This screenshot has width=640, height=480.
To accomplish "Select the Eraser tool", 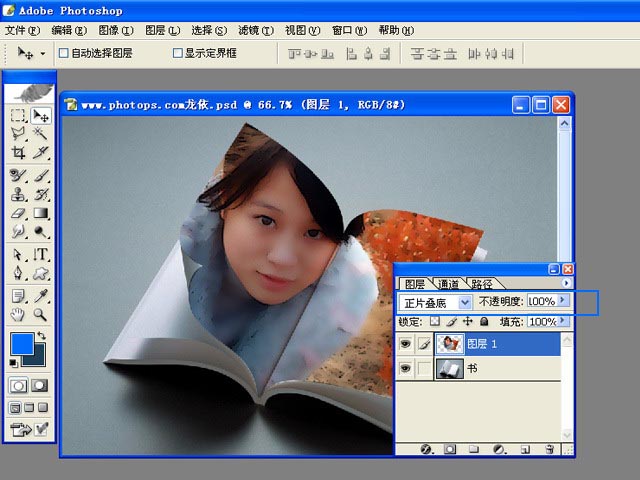I will coord(18,213).
